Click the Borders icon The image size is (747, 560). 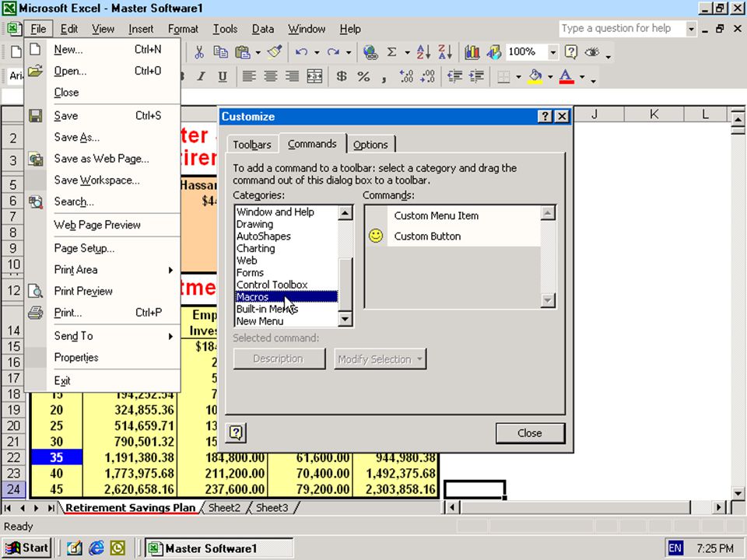point(503,76)
